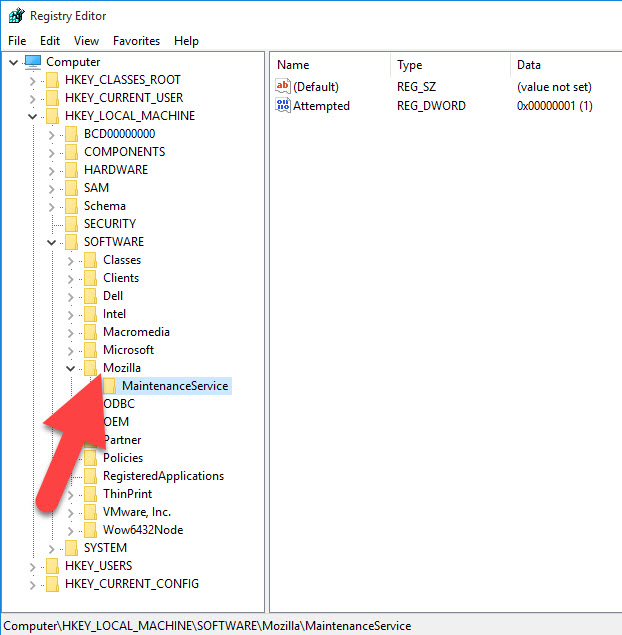Select the (Default) value name
The height and width of the screenshot is (635, 622).
(x=316, y=87)
